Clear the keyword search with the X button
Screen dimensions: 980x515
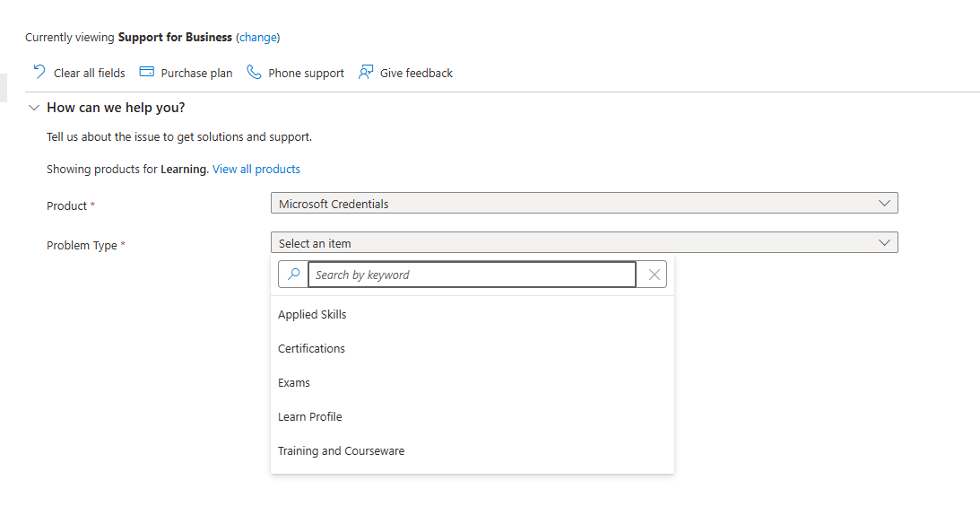tap(654, 274)
